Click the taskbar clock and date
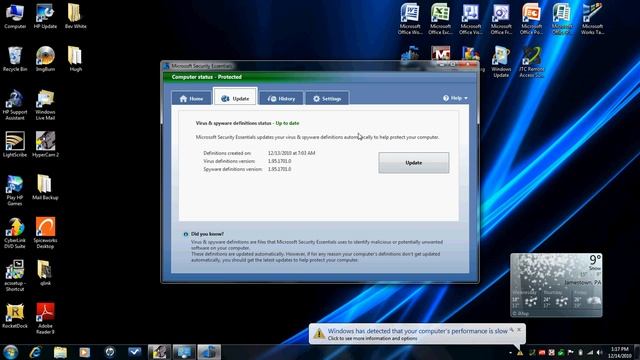The width and height of the screenshot is (640, 360). pyautogui.click(x=620, y=353)
